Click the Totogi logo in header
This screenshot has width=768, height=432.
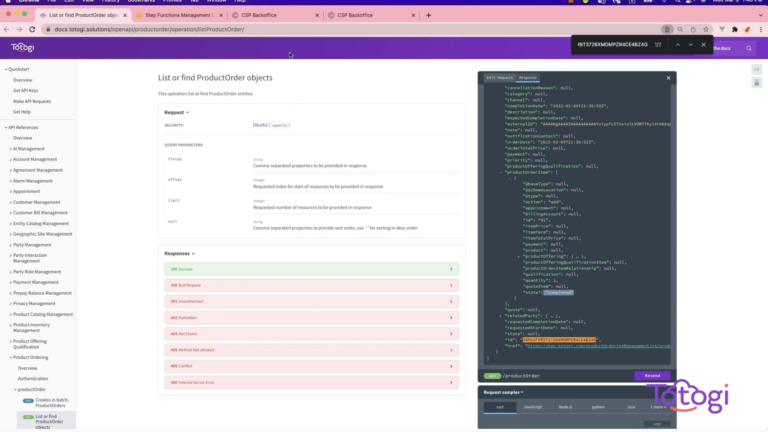point(22,47)
